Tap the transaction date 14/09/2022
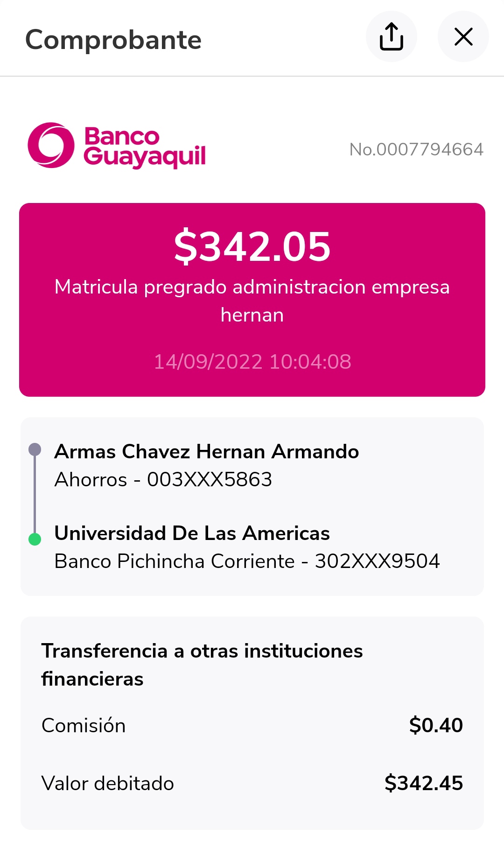504x841 pixels. (x=252, y=362)
